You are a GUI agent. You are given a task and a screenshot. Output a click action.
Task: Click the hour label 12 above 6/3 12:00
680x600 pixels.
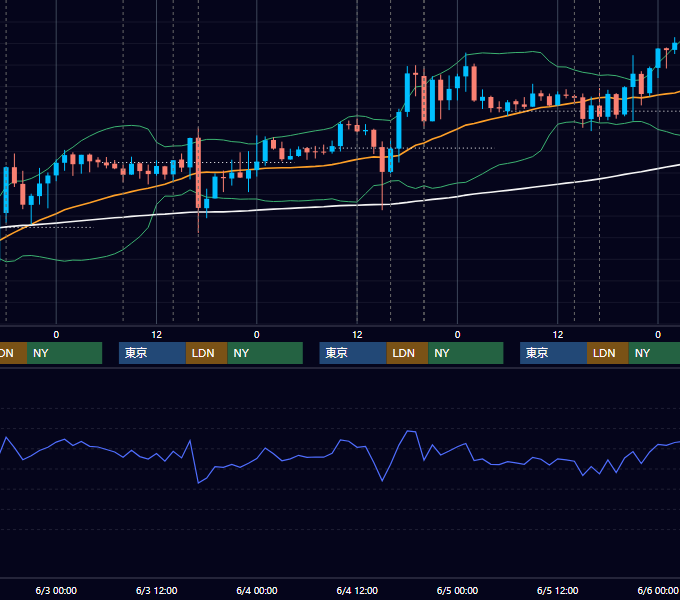click(x=157, y=335)
